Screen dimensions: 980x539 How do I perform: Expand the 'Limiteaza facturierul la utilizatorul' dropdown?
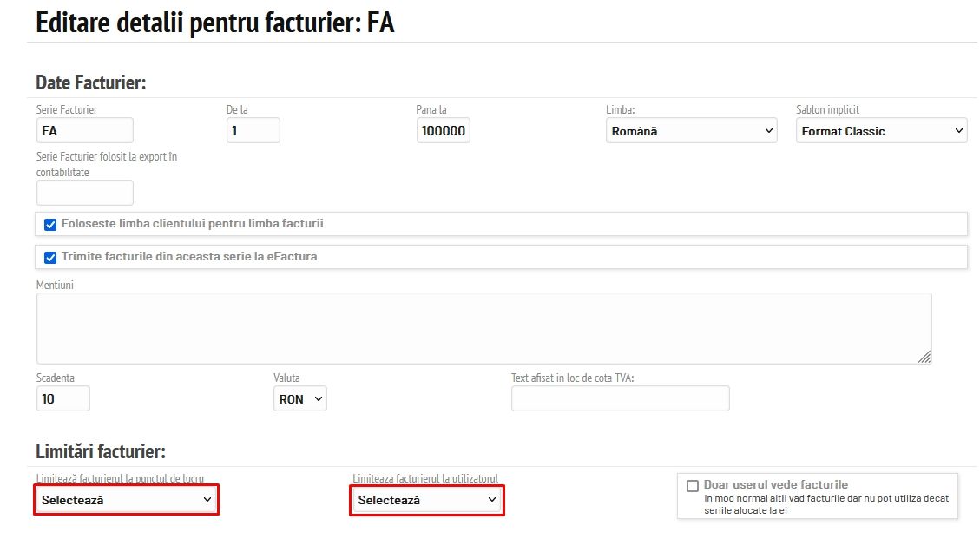pos(427,500)
